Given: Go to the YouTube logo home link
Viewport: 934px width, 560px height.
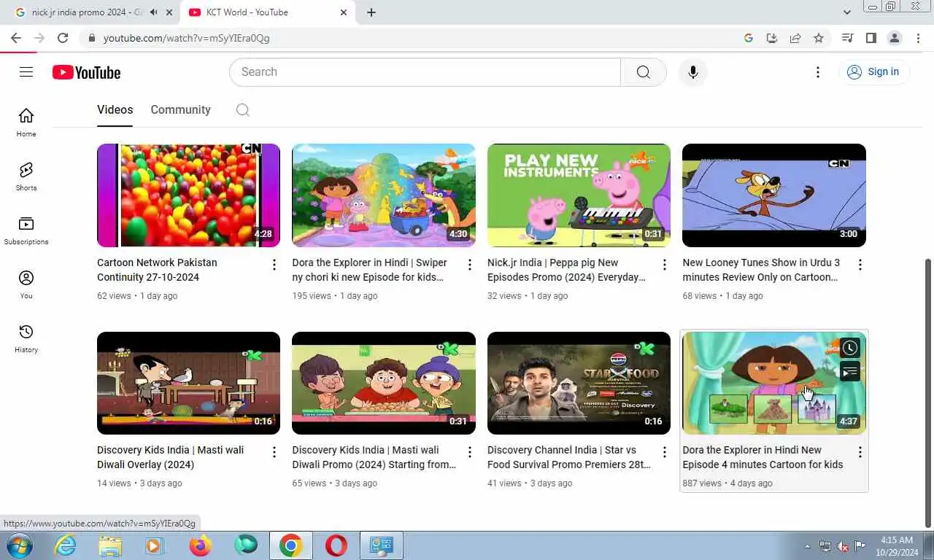Looking at the screenshot, I should [86, 72].
